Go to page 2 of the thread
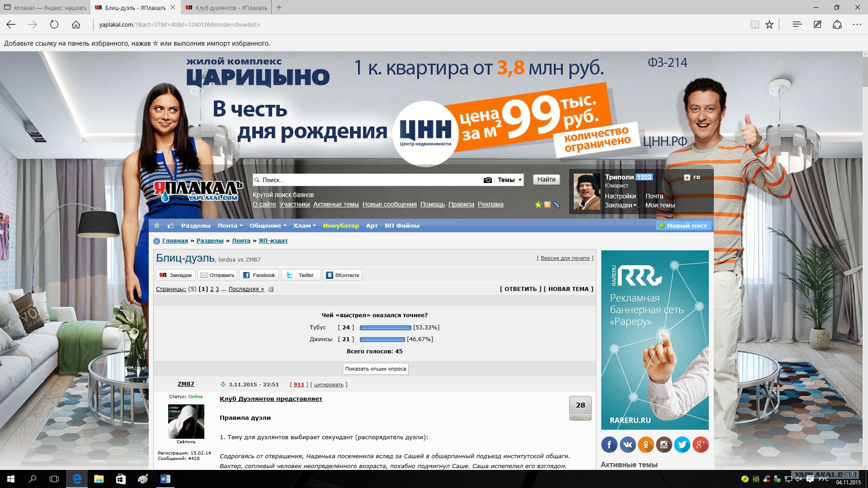 [x=212, y=289]
